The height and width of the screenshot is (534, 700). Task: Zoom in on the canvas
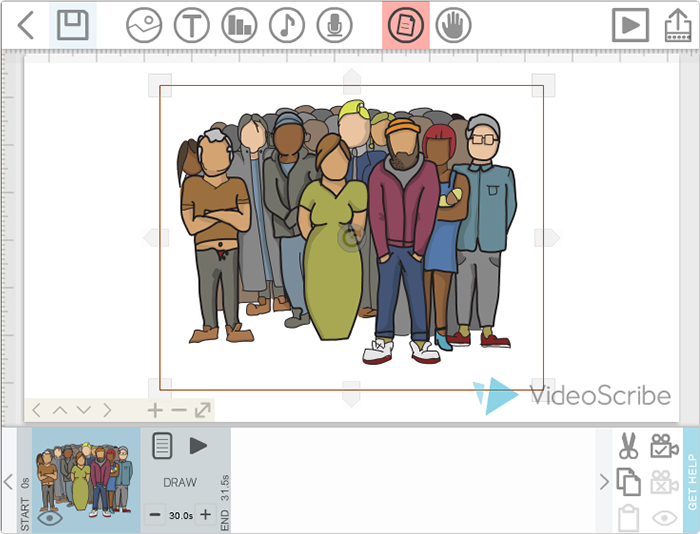[x=155, y=410]
